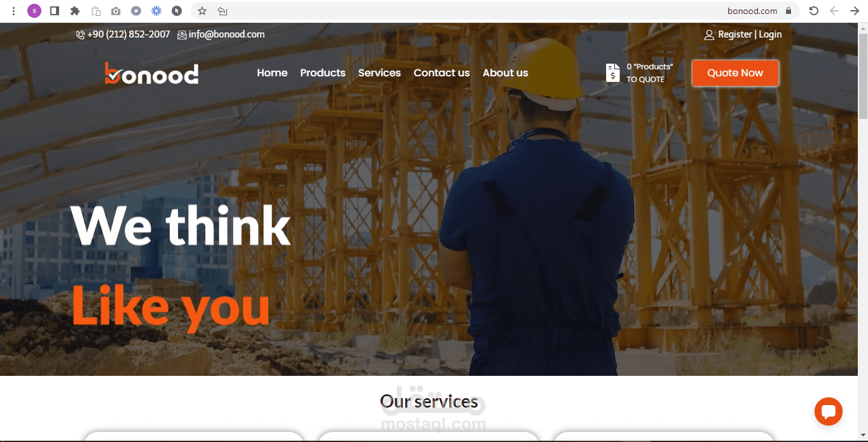Reload the page using refresh icon
Viewport: 868px width, 442px height.
tap(813, 11)
